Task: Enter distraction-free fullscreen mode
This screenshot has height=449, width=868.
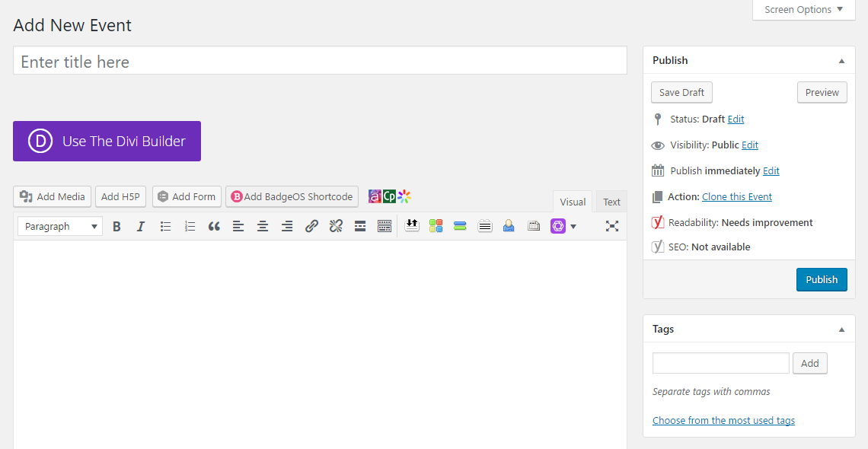Action: [612, 226]
